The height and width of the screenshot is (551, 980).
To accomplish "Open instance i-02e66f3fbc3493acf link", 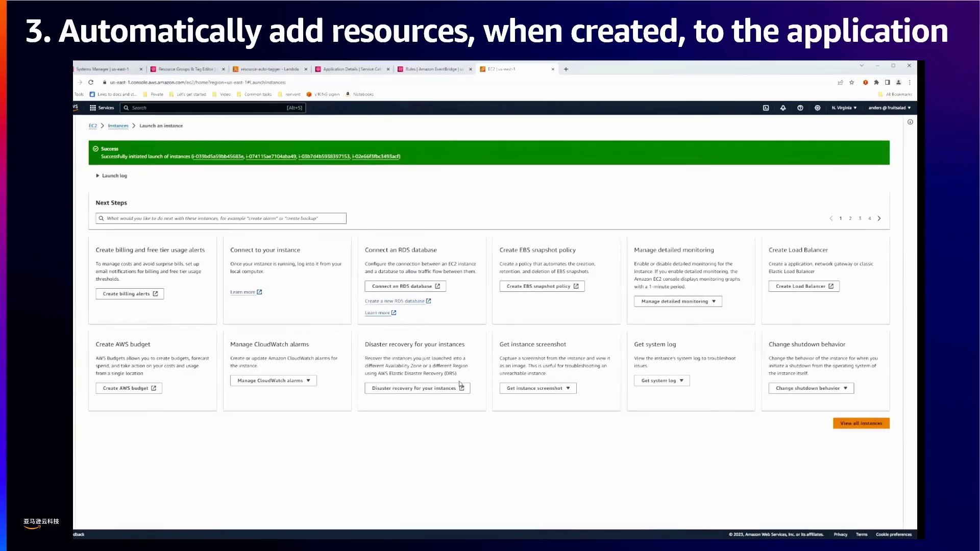I will pos(376,156).
